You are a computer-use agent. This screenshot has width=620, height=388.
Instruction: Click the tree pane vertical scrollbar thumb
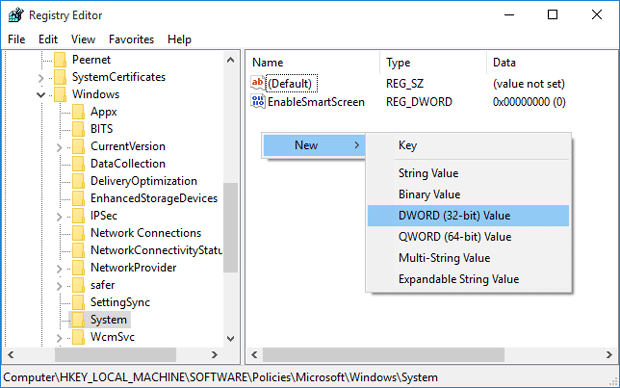(x=231, y=227)
